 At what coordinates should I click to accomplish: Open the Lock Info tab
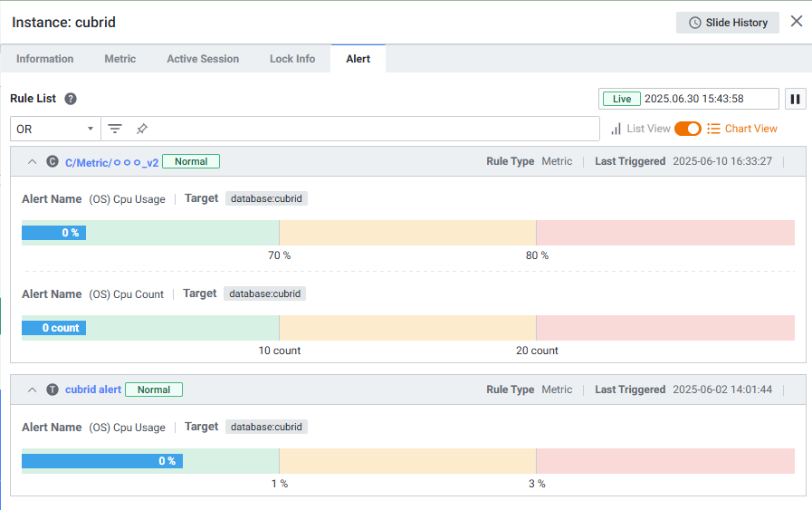tap(292, 59)
